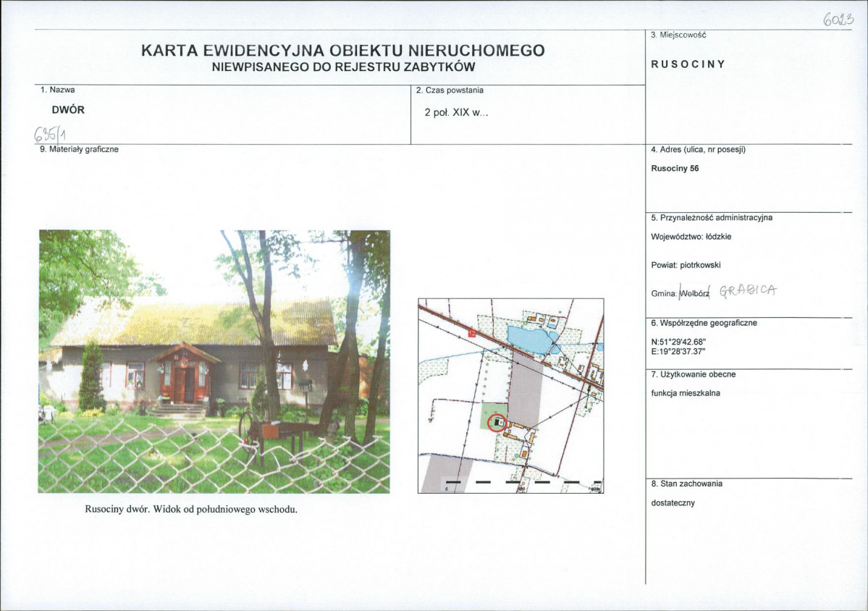Click the subtitle 'NIEWPISANEGO DO REJESTRU ZABYTKÓW'

(x=343, y=67)
